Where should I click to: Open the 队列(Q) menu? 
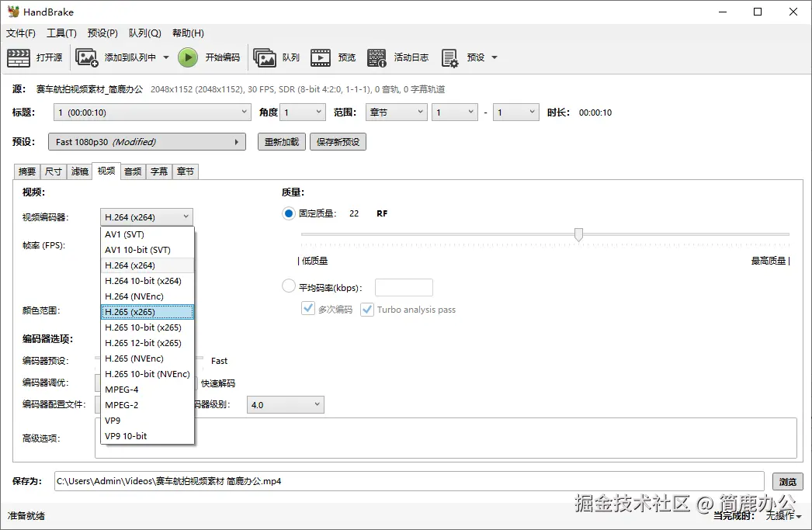coord(145,33)
